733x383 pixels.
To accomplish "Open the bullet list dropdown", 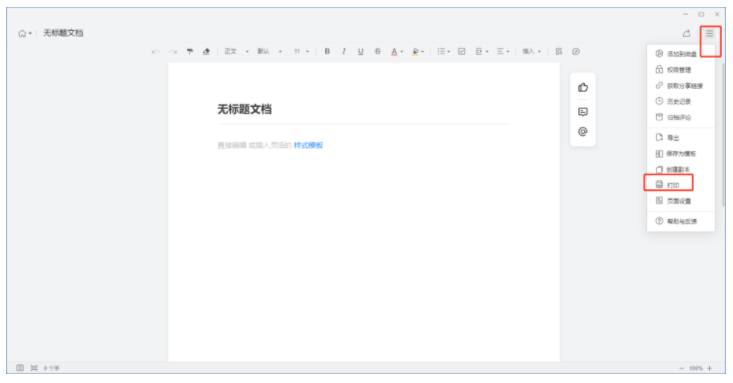I will [x=444, y=51].
